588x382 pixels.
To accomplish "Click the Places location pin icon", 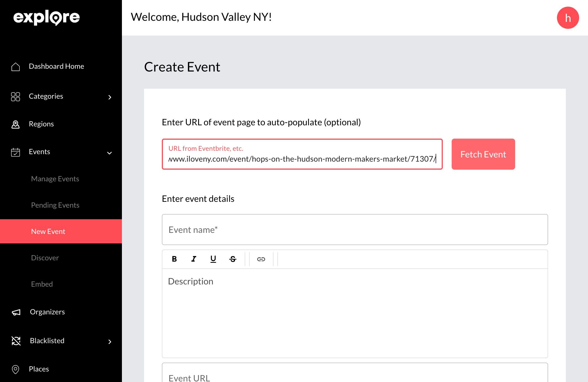I will coord(16,369).
